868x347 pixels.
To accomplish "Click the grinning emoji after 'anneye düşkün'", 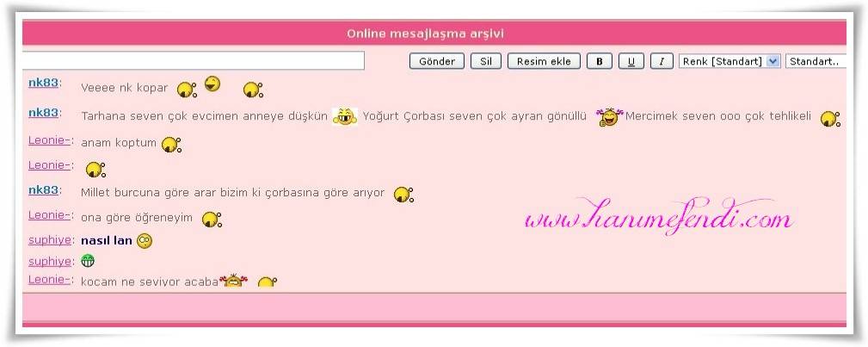I will 344,116.
